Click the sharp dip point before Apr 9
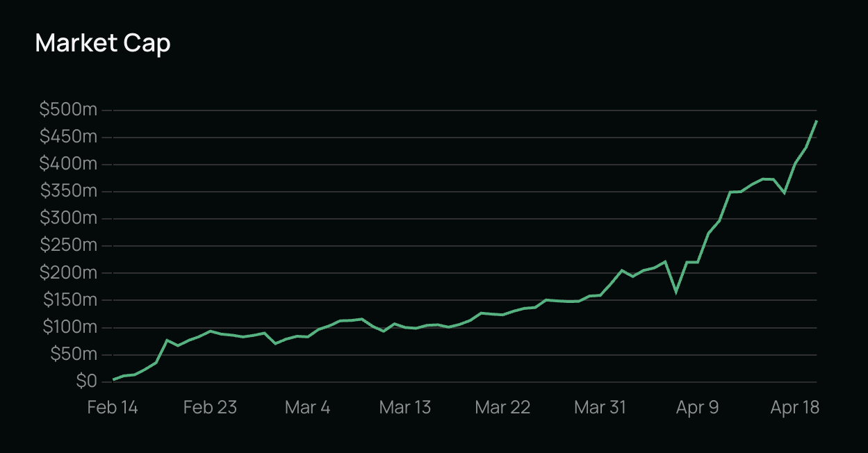 click(x=675, y=293)
